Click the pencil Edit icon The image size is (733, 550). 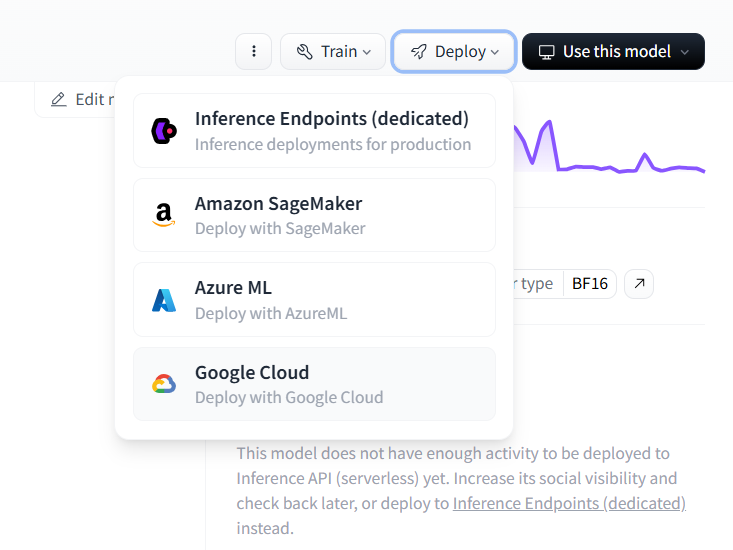[x=59, y=99]
